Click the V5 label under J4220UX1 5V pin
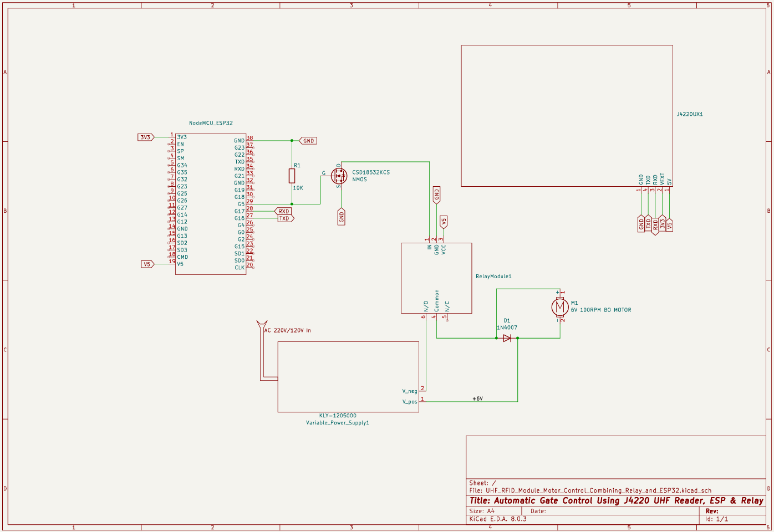774x532 pixels. 669,224
